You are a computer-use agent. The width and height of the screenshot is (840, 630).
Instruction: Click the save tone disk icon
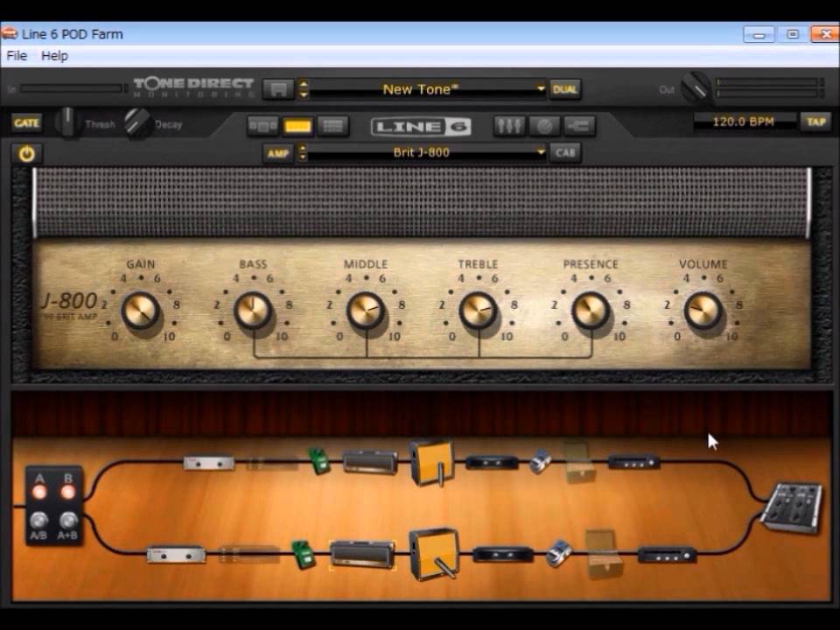pyautogui.click(x=278, y=89)
